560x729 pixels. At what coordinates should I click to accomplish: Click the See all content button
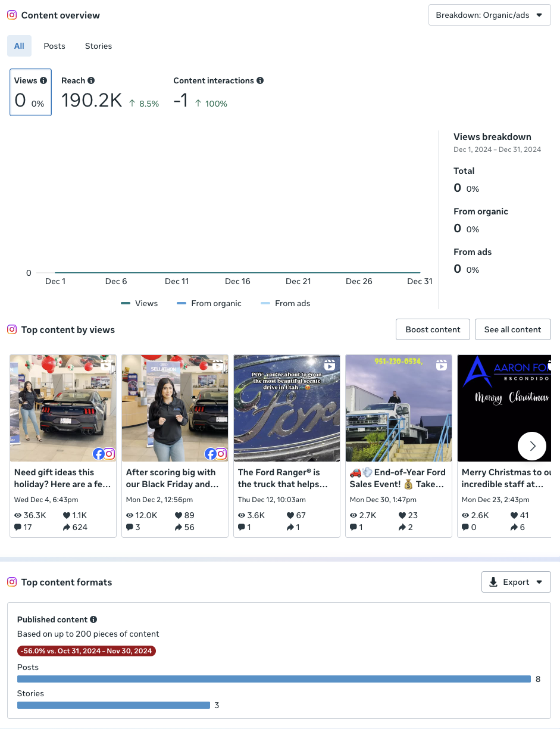click(513, 329)
